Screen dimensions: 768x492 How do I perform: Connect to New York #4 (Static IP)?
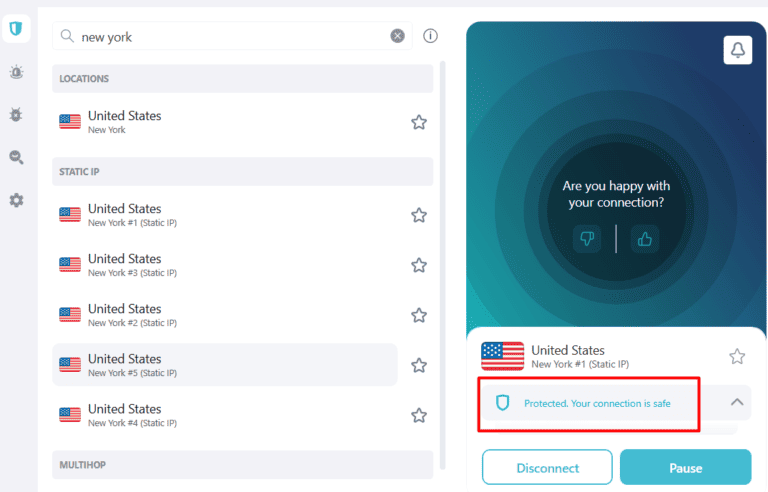point(225,416)
